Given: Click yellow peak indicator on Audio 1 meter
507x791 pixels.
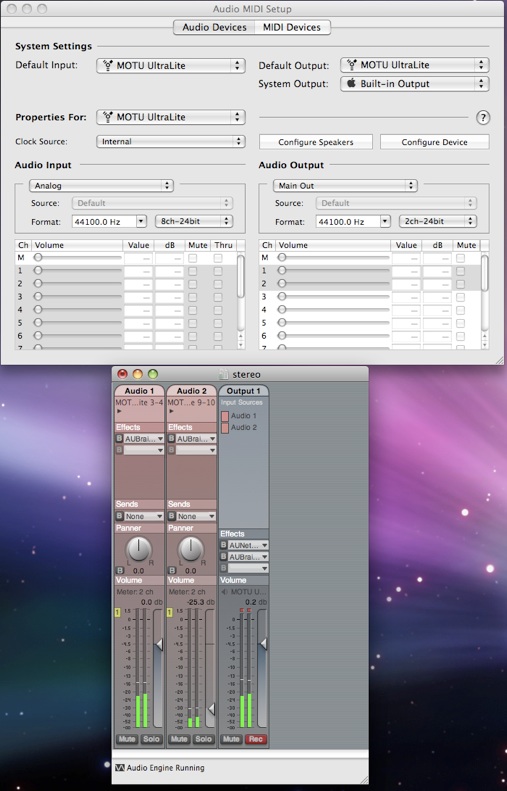Looking at the screenshot, I should pos(118,612).
